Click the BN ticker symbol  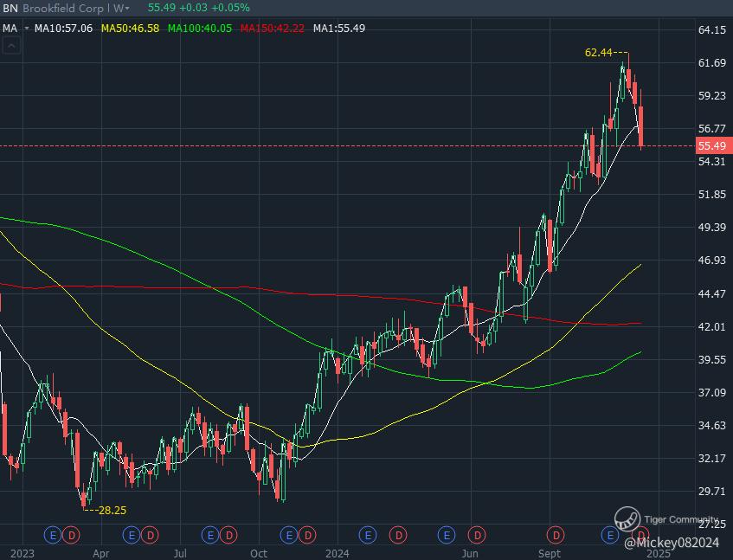(10, 8)
